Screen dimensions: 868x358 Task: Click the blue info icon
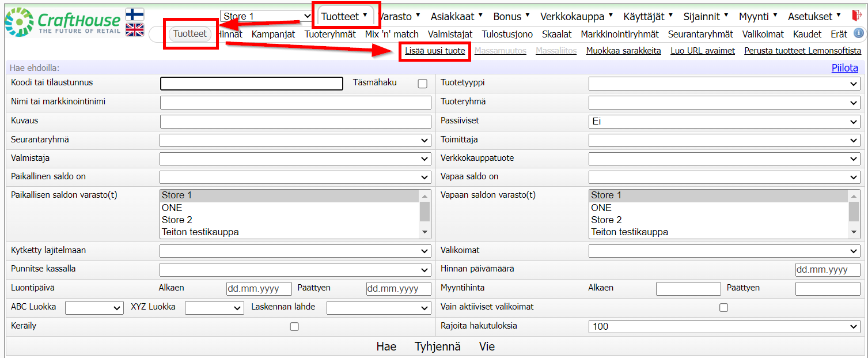(x=858, y=33)
